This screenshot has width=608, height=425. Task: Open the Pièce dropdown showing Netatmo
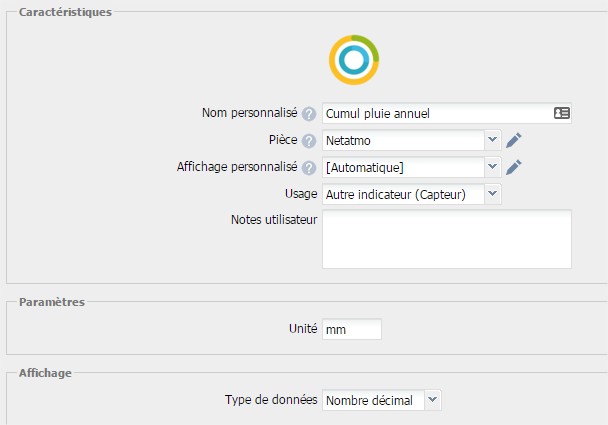point(411,140)
